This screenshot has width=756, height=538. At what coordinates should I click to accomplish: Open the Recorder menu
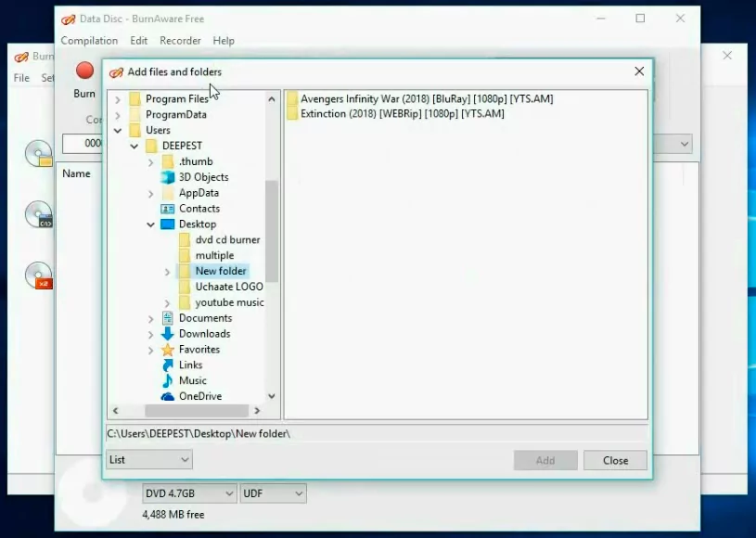pyautogui.click(x=180, y=41)
